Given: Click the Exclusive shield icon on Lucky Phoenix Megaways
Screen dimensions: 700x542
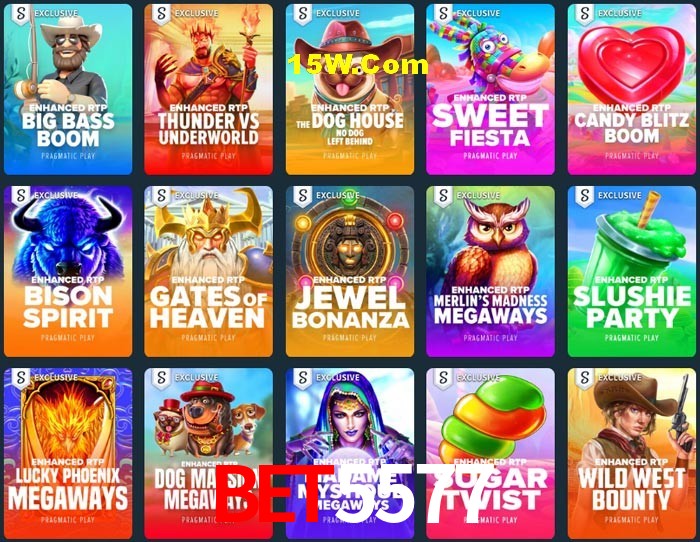Looking at the screenshot, I should point(21,378).
